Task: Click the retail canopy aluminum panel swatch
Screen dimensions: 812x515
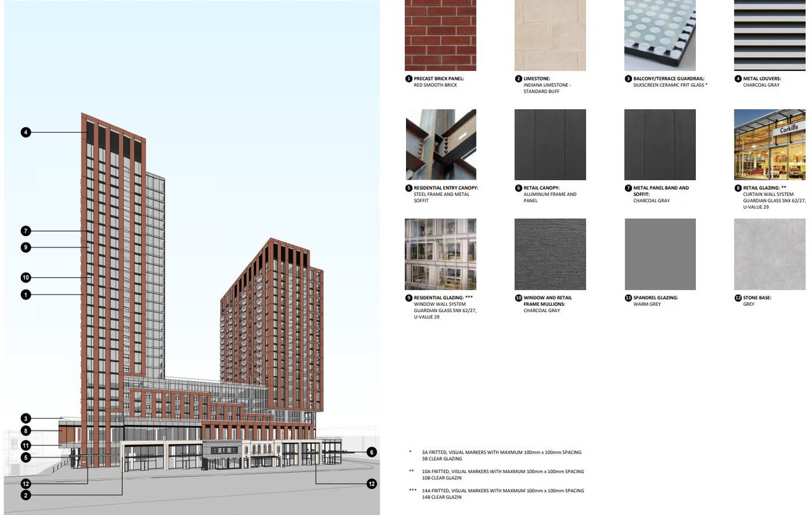Action: pyautogui.click(x=550, y=145)
